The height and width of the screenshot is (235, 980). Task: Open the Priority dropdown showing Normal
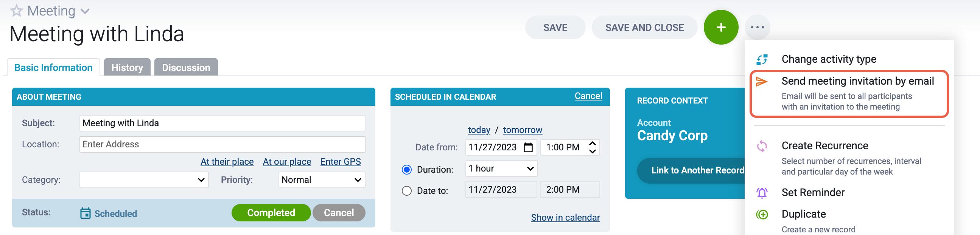coord(322,180)
